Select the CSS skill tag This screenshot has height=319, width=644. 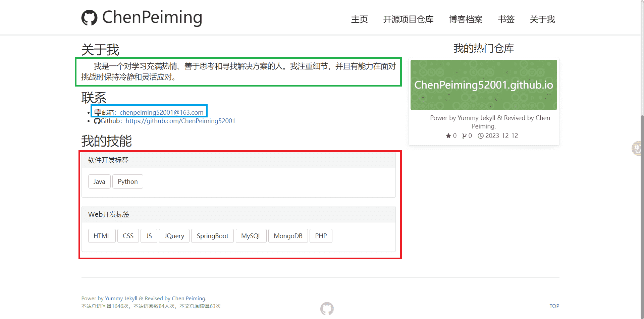(128, 236)
